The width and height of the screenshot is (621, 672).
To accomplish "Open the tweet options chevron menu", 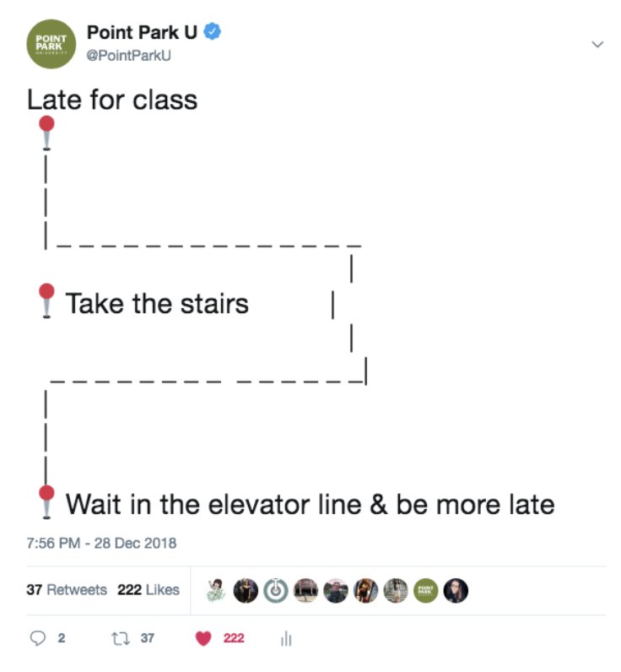I will (597, 44).
